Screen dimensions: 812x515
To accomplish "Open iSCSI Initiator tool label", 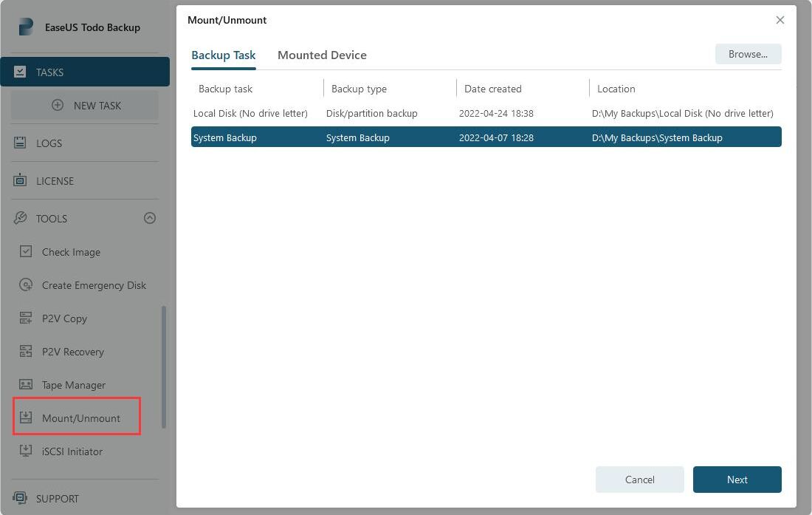I will coord(72,451).
